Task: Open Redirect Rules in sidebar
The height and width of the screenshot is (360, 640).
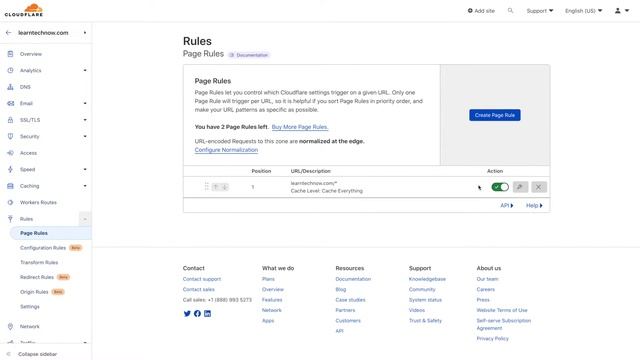Action: (37, 277)
